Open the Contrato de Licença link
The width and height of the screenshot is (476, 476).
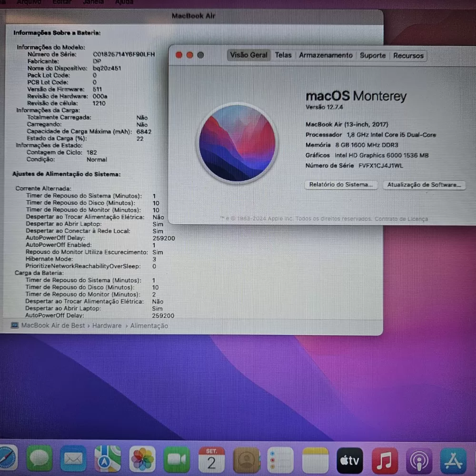pos(401,219)
